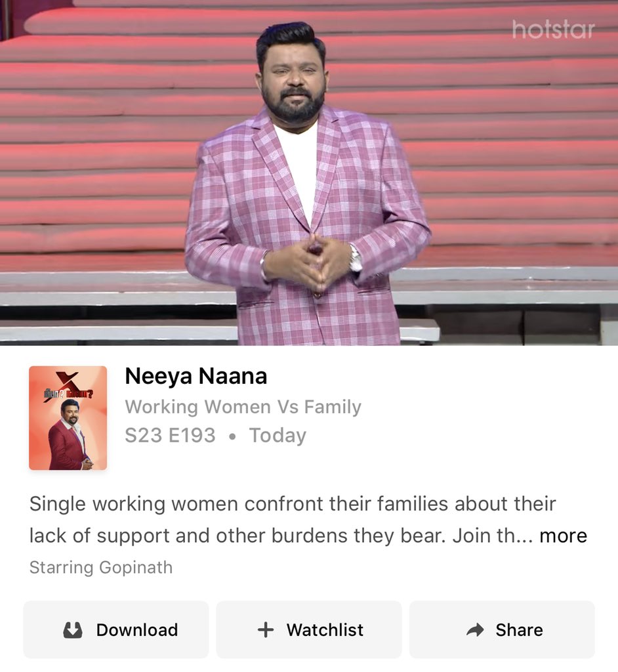Tap the Neeya Naana show title
Image resolution: width=618 pixels, height=672 pixels.
coord(196,376)
